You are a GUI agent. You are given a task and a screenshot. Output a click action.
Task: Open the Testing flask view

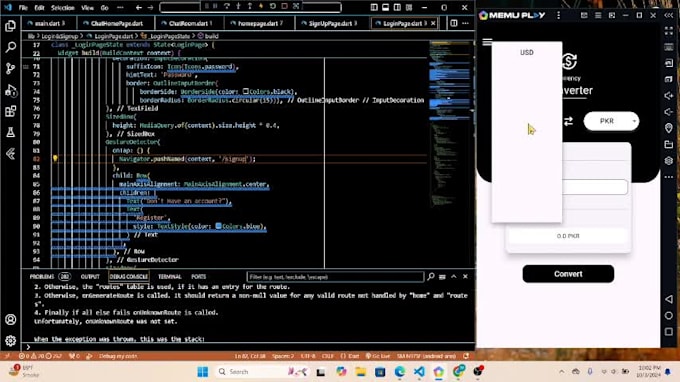coord(10,132)
